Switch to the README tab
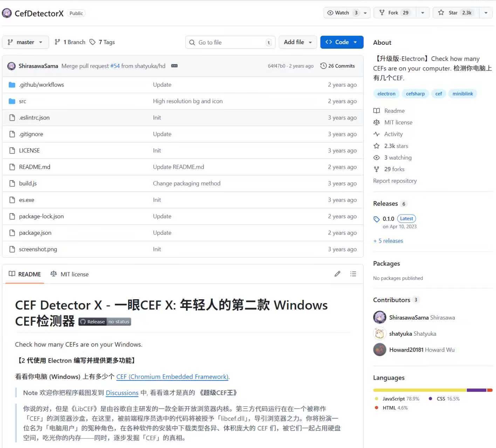 [x=25, y=274]
